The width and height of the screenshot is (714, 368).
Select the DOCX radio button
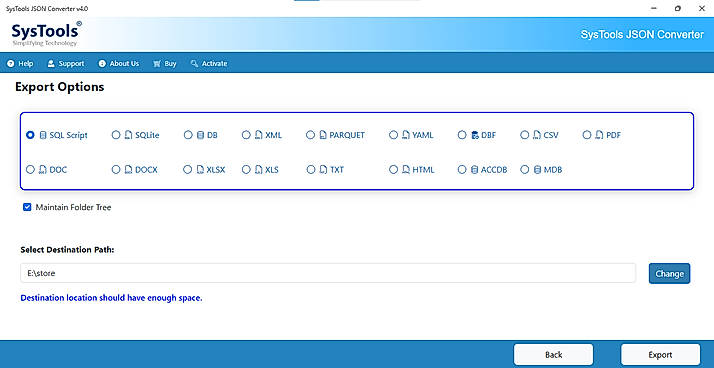tap(116, 170)
